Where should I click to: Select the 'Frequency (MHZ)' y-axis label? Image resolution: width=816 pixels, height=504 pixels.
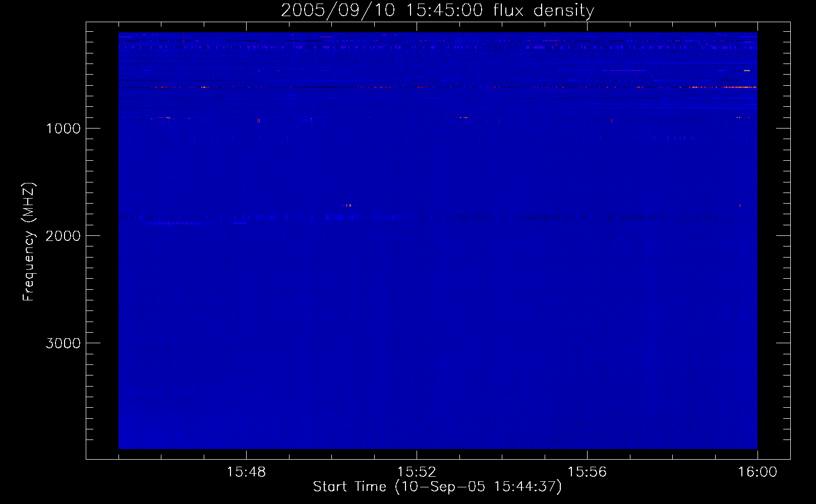(28, 242)
